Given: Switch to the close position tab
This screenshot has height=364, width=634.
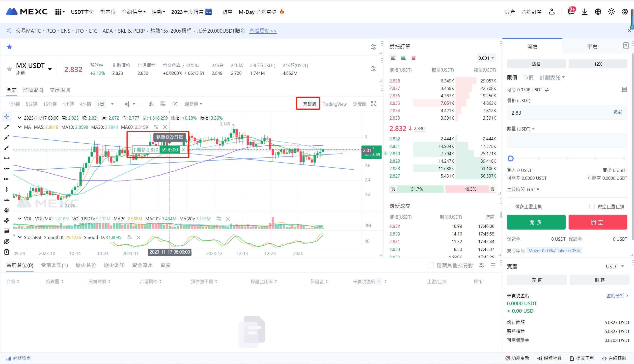Looking at the screenshot, I should (x=592, y=47).
